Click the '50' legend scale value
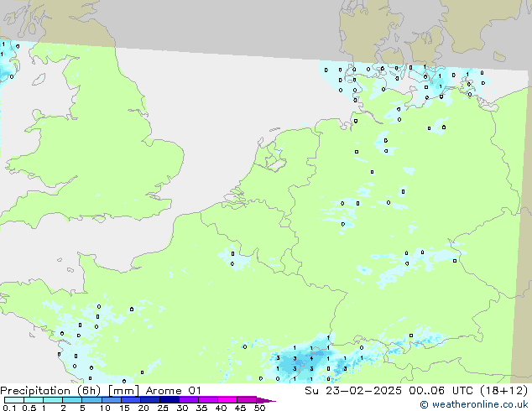Screen dimensions: 532x411 point(259,408)
